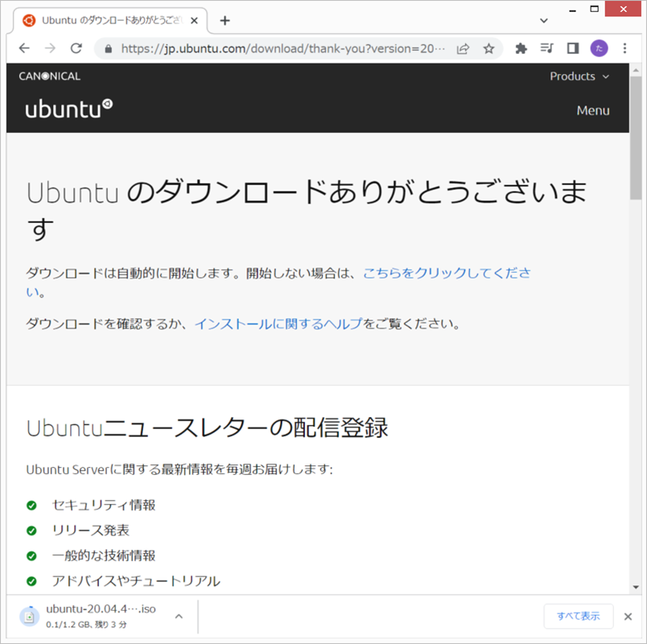This screenshot has height=644, width=647.
Task: Open the media control icon in toolbar
Action: click(x=546, y=48)
